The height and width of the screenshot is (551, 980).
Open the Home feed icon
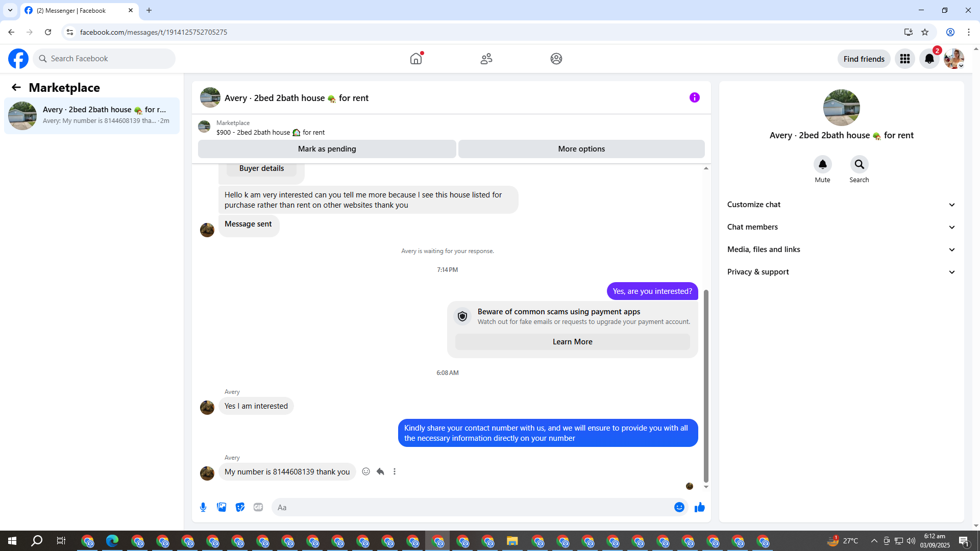point(416,59)
